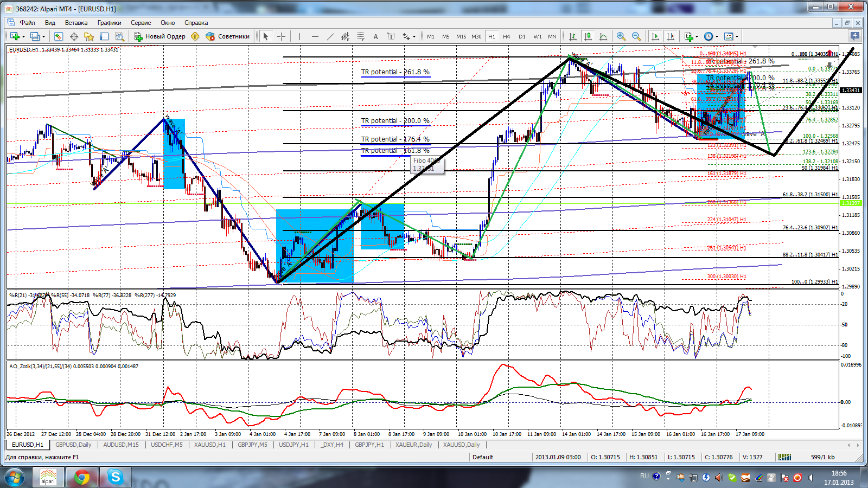The image size is (868, 488).
Task: Insert a text label with tool A
Action: (x=375, y=36)
